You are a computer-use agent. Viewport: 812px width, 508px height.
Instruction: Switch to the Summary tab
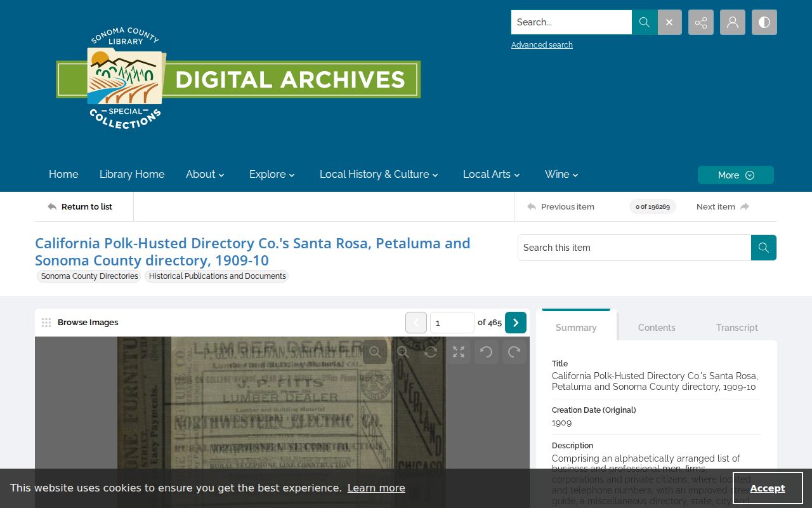(x=576, y=328)
